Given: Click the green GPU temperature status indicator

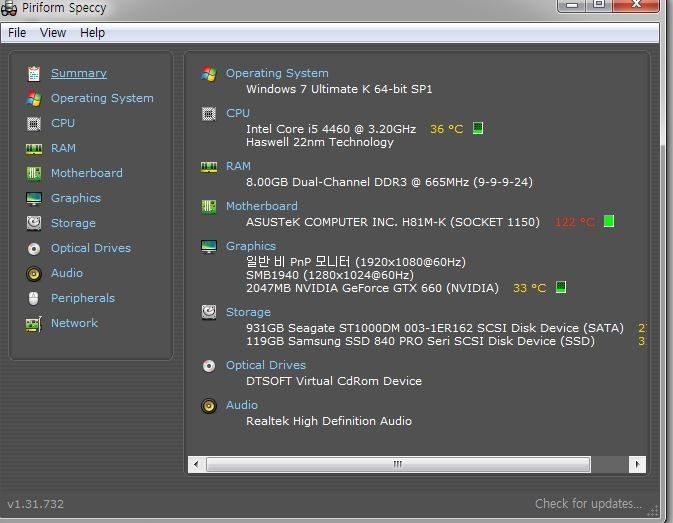Looking at the screenshot, I should click(561, 287).
